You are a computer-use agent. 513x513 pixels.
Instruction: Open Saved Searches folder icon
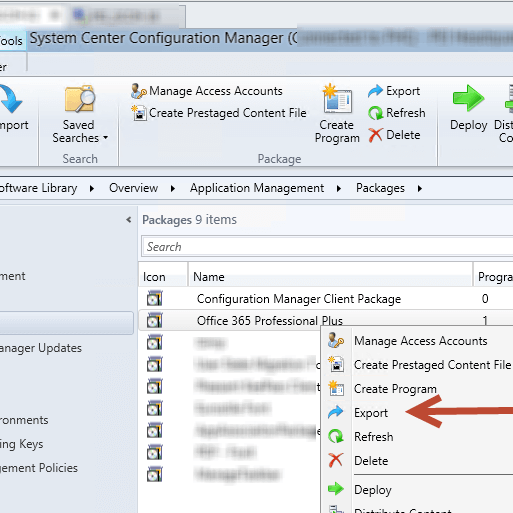[x=80, y=98]
